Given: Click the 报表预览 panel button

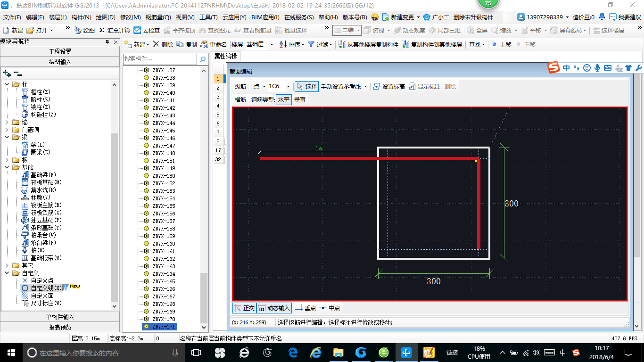Looking at the screenshot, I should 60,327.
